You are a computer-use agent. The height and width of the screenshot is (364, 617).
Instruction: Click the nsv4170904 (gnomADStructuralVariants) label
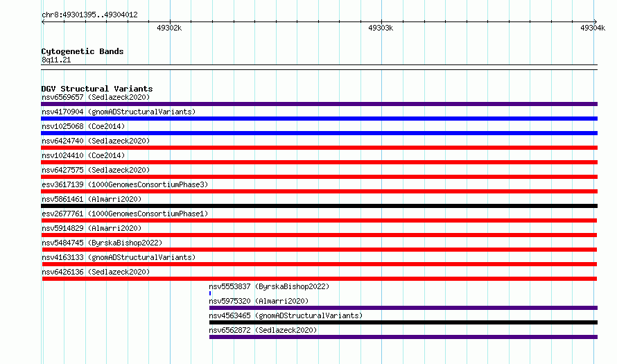119,112
